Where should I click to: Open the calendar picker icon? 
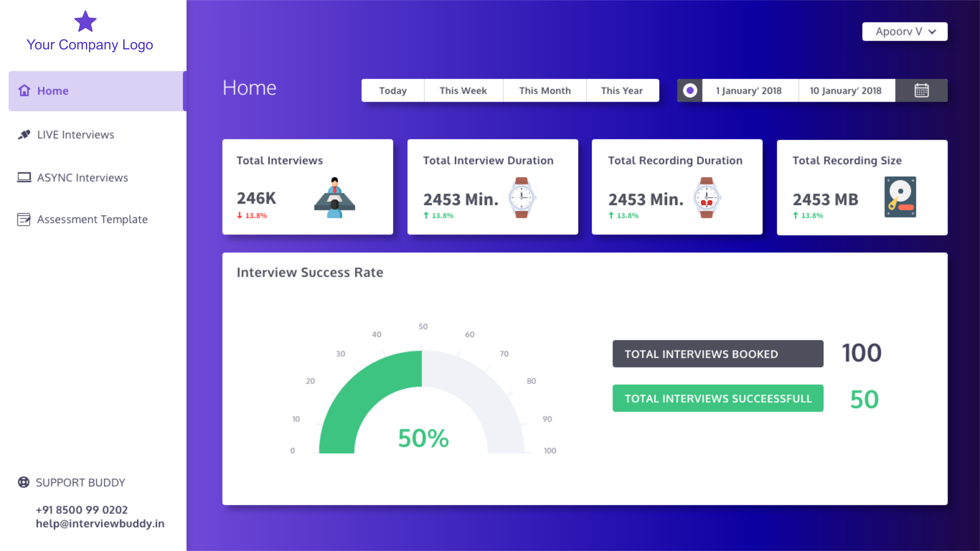tap(922, 90)
